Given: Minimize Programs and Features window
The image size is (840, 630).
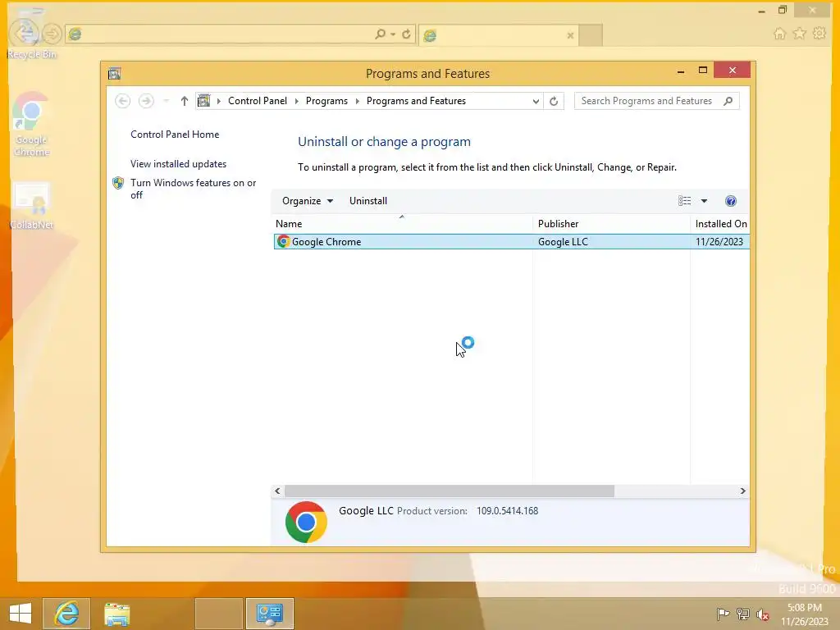Looking at the screenshot, I should tap(681, 71).
